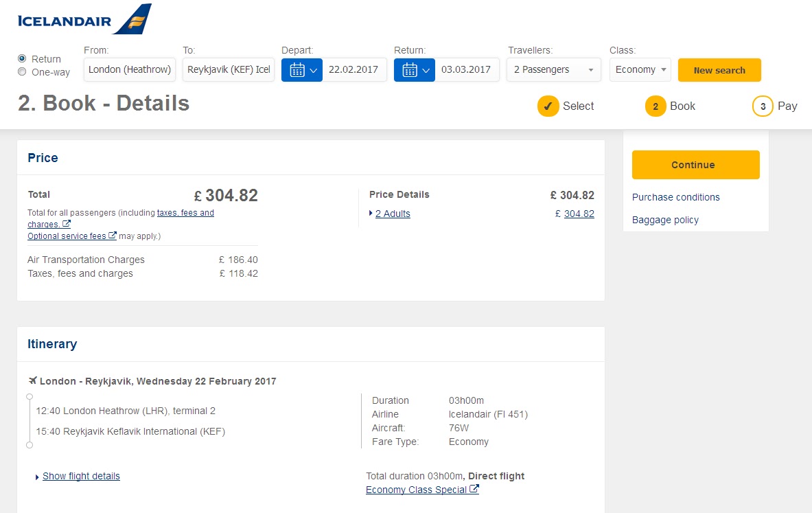Go to the Pay step label

coord(787,106)
